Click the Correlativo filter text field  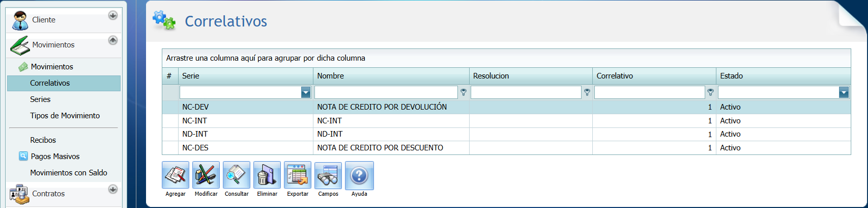pos(650,92)
